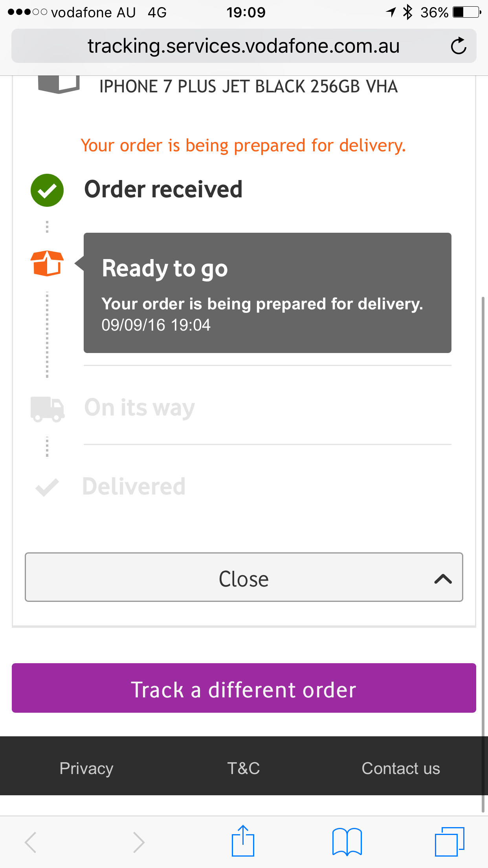Tap the grey Delivered checkmark icon
This screenshot has width=488, height=868.
(x=47, y=487)
